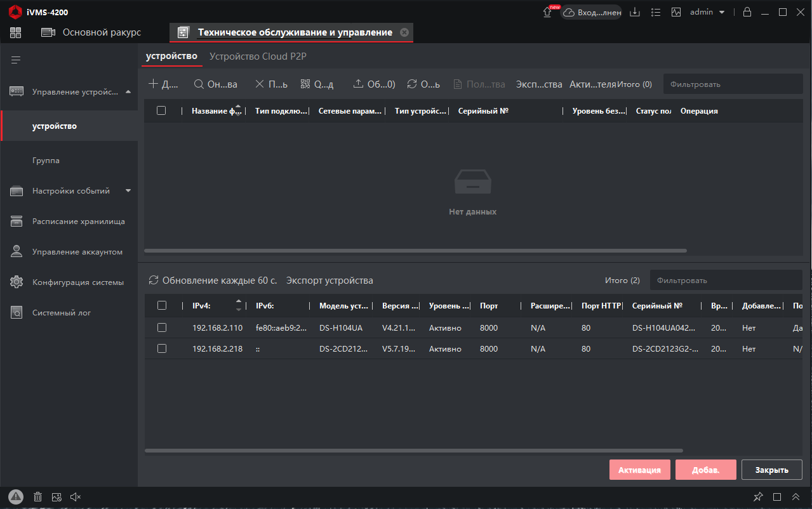The image size is (812, 509).
Task: Click the QR code toolbar button
Action: (317, 84)
